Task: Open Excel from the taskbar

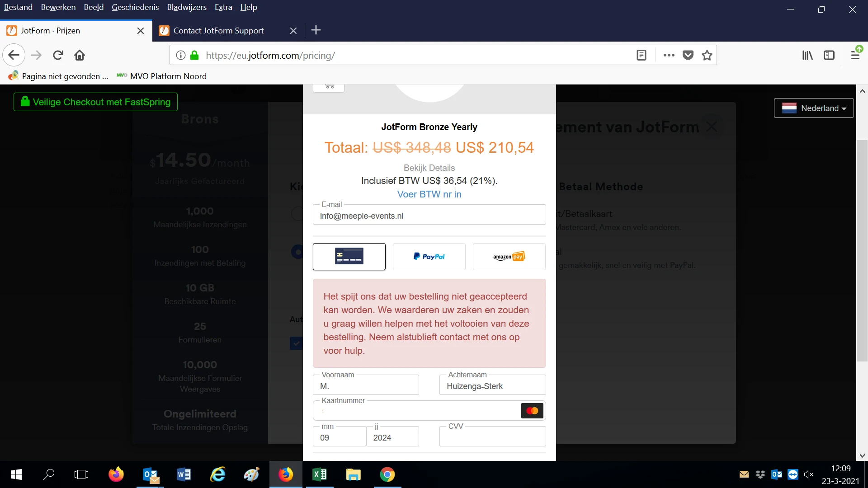Action: point(320,474)
